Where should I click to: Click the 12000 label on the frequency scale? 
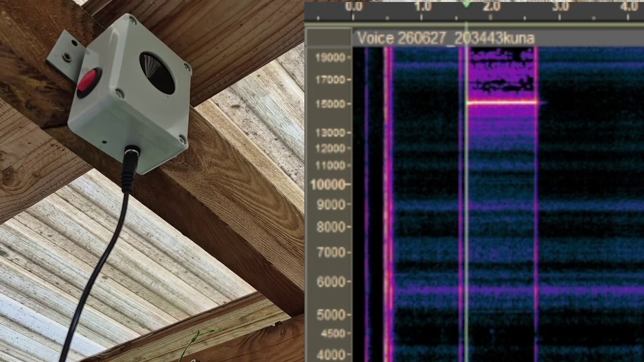(x=330, y=148)
